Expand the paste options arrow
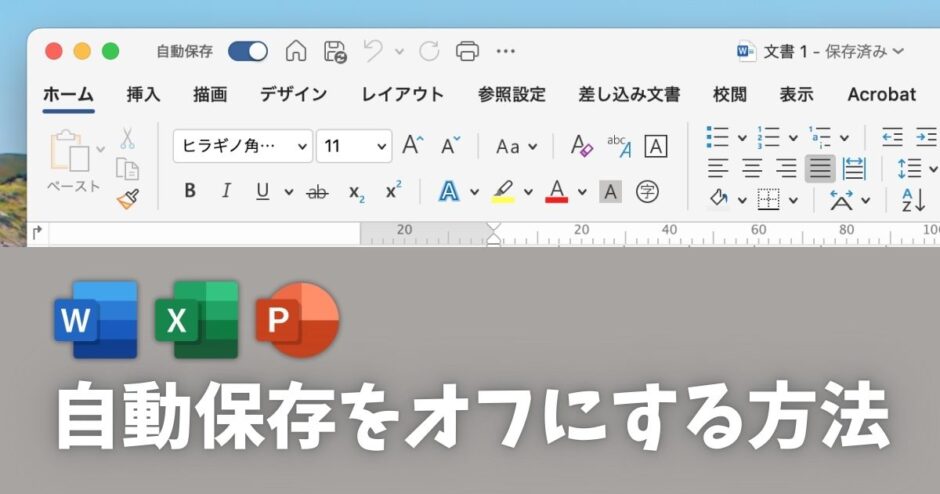Screen dimensions: 940x494 pyautogui.click(x=101, y=150)
